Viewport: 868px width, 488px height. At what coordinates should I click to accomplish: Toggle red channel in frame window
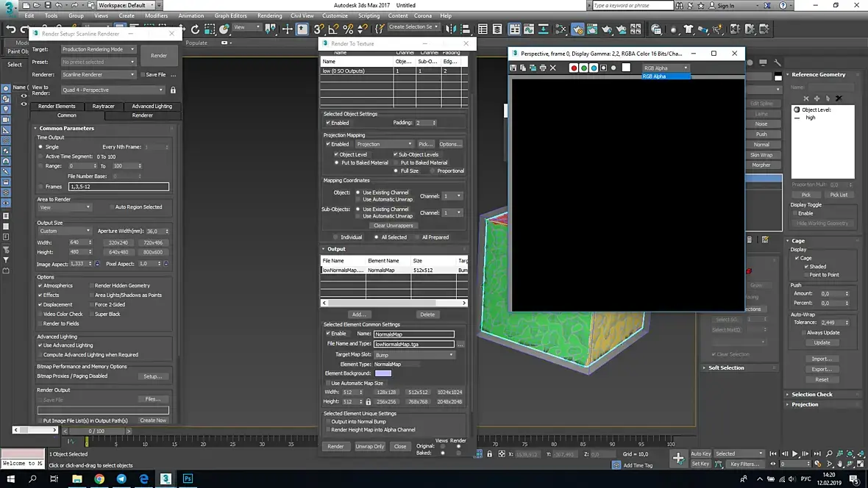[x=574, y=68]
